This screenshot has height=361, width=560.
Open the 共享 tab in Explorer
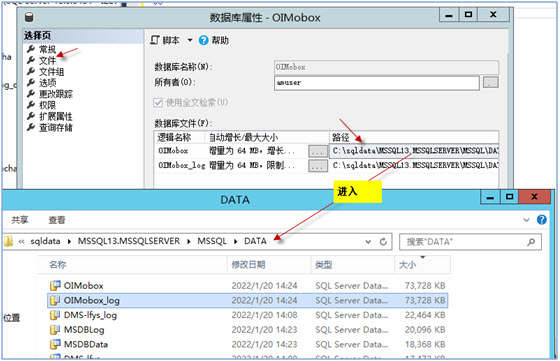(x=20, y=220)
